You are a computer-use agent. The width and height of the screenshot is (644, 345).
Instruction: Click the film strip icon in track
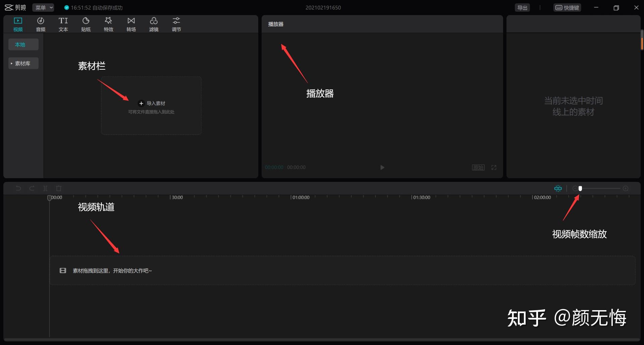pos(63,271)
